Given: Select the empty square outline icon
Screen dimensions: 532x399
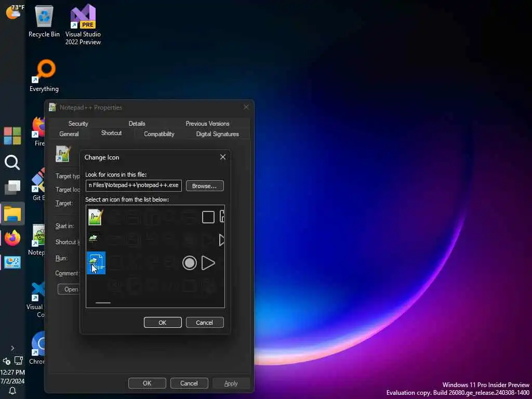Looking at the screenshot, I should (208, 217).
